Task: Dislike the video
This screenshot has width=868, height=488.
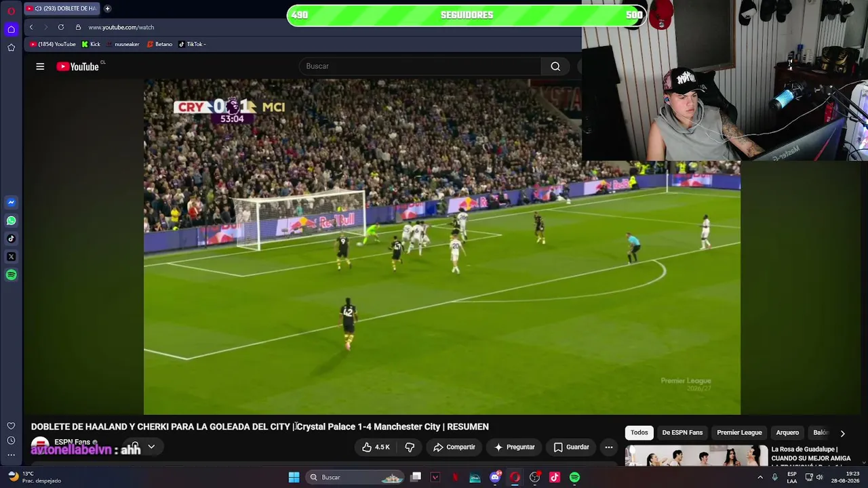Action: pyautogui.click(x=410, y=447)
